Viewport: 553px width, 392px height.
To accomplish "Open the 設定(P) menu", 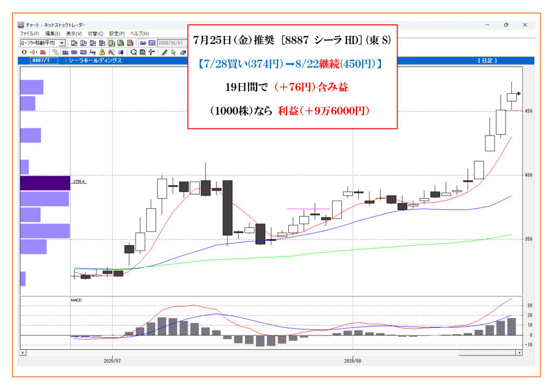I will [117, 33].
